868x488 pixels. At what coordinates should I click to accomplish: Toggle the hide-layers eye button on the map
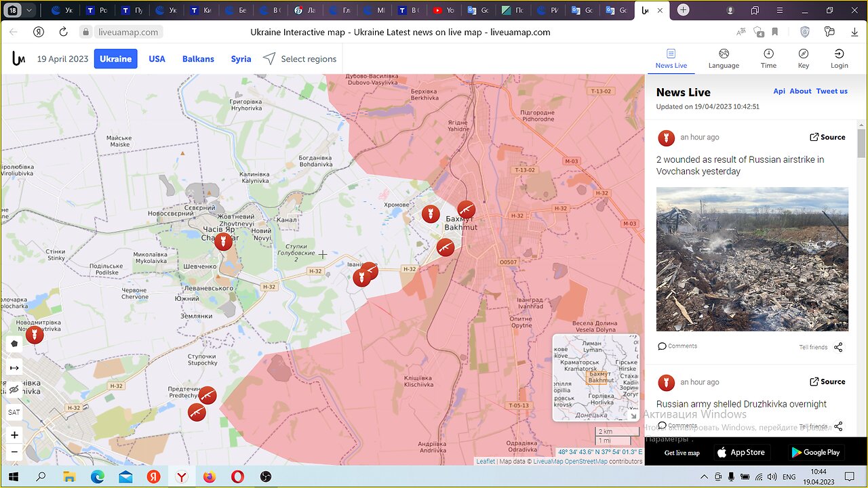(x=14, y=389)
